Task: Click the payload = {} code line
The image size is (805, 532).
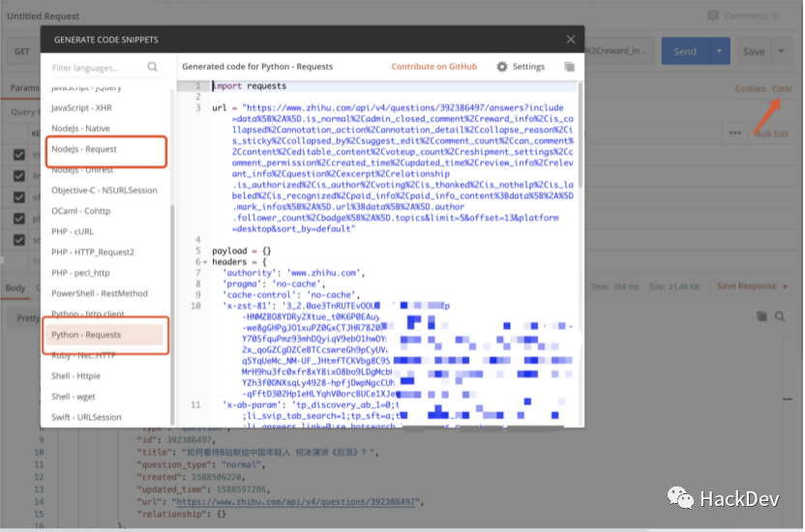Action: click(241, 251)
